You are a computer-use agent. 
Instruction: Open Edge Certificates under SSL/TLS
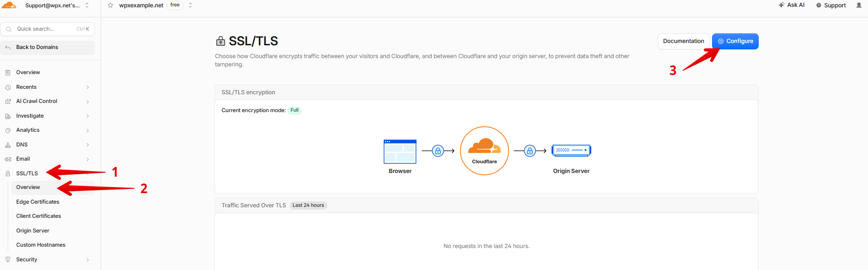point(38,202)
